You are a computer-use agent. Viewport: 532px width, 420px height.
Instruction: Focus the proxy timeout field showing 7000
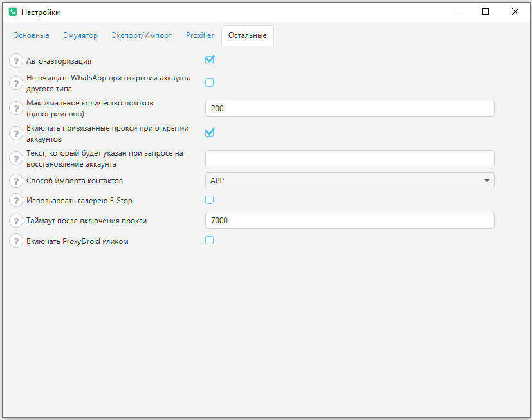[x=350, y=221]
